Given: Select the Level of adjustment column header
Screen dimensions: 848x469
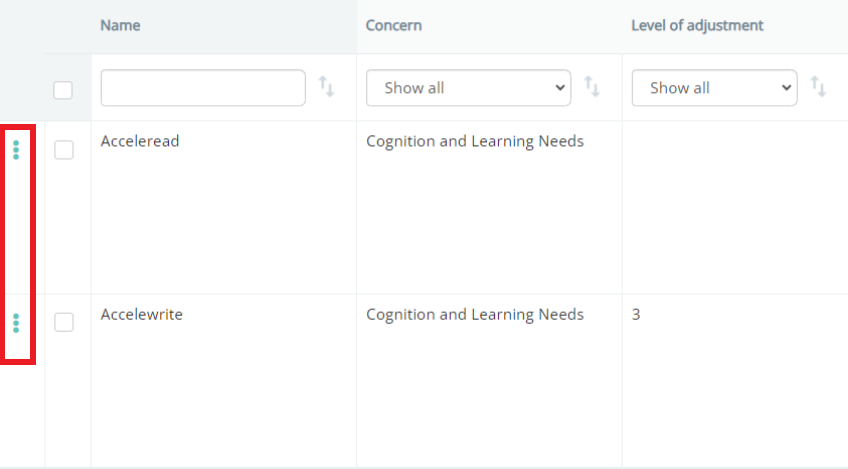Looking at the screenshot, I should [x=697, y=25].
